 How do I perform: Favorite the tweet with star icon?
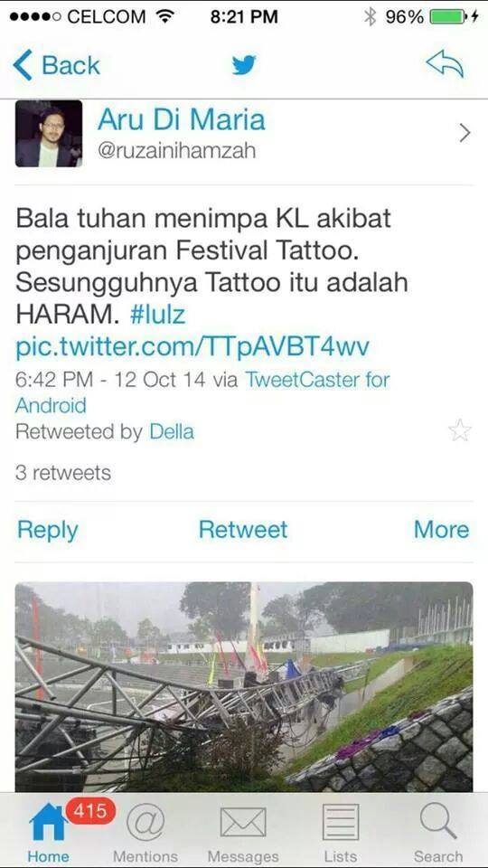(x=460, y=430)
